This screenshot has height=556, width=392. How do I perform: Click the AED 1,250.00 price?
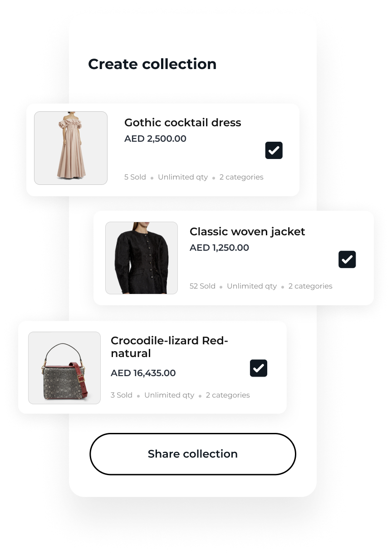(x=220, y=248)
